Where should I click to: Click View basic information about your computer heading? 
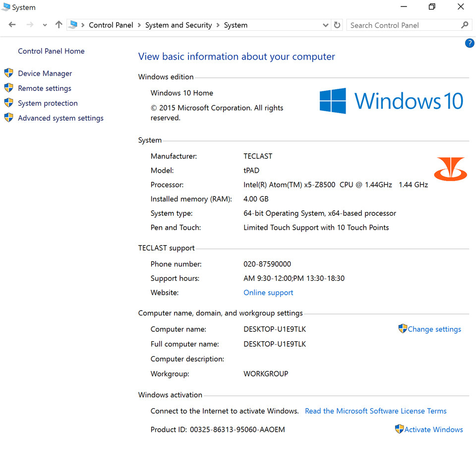237,57
